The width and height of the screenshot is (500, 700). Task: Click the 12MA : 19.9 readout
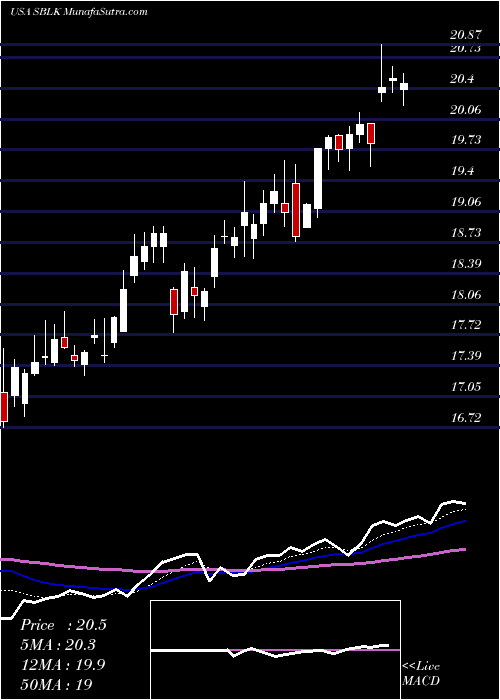(x=63, y=665)
